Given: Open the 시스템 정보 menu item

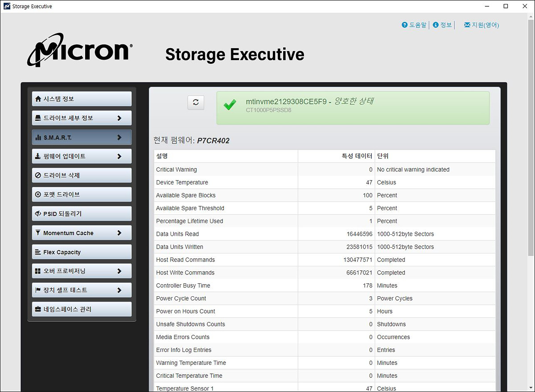Looking at the screenshot, I should [82, 99].
